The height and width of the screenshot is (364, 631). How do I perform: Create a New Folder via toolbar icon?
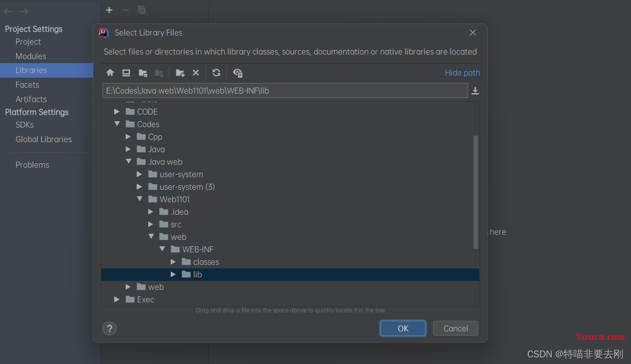pyautogui.click(x=180, y=73)
